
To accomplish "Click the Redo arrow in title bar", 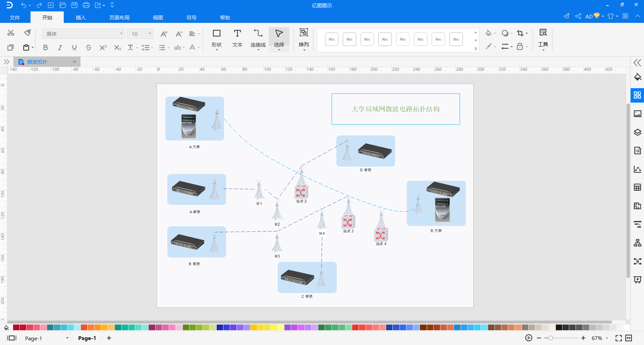I will (x=39, y=5).
